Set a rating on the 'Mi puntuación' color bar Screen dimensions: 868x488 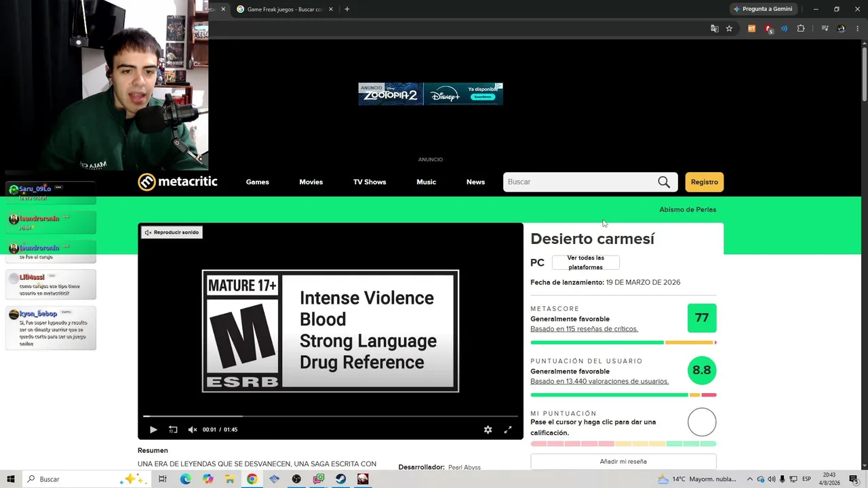pyautogui.click(x=623, y=444)
